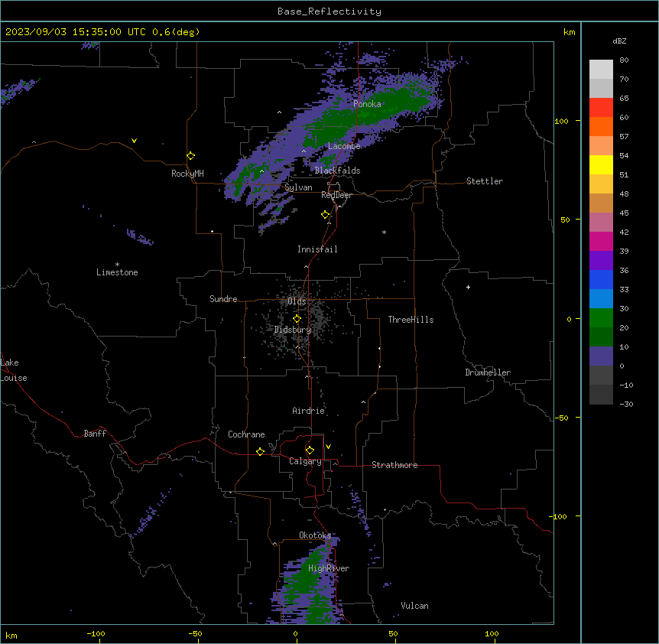Click the Ponoka city label
The image size is (659, 644).
point(367,104)
